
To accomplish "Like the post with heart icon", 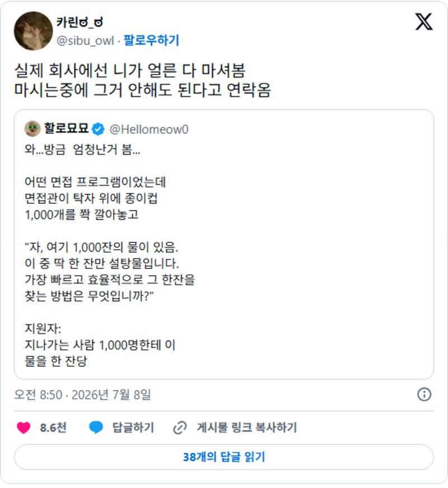I will coord(24,427).
